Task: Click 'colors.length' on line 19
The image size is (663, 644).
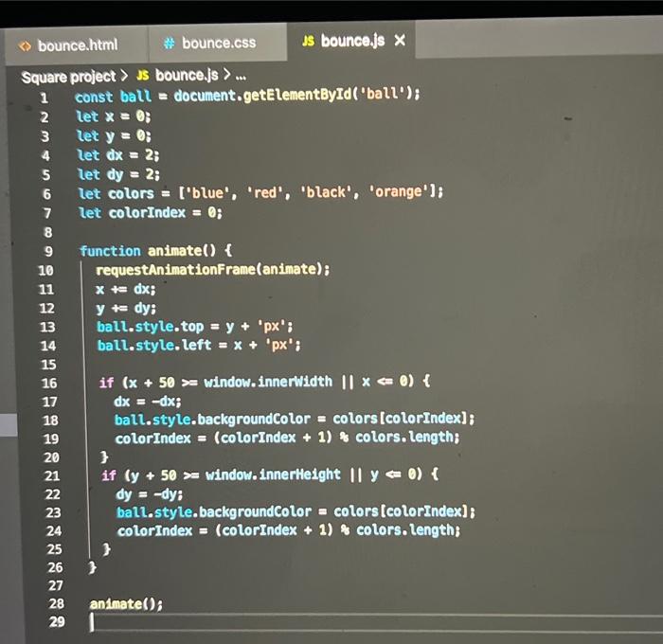Action: (x=405, y=437)
